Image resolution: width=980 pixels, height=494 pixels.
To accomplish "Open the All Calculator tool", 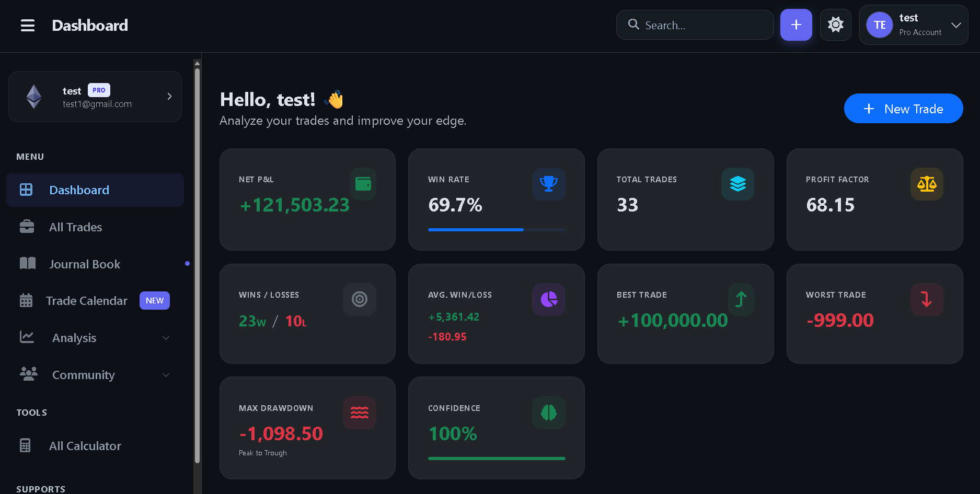I will pyautogui.click(x=95, y=446).
